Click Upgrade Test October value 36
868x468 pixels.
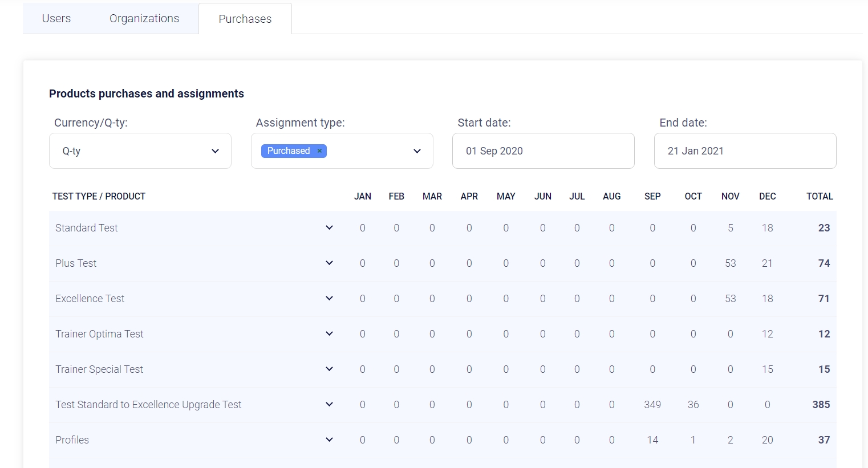(x=693, y=405)
